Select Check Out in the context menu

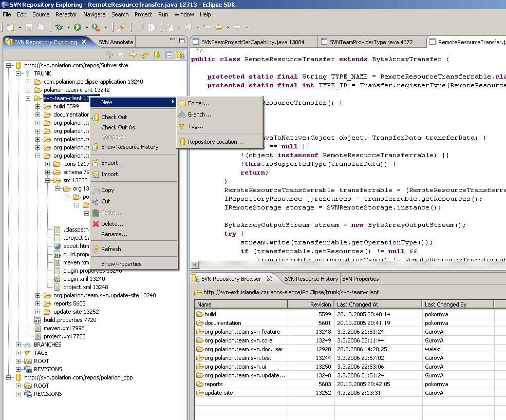click(114, 117)
